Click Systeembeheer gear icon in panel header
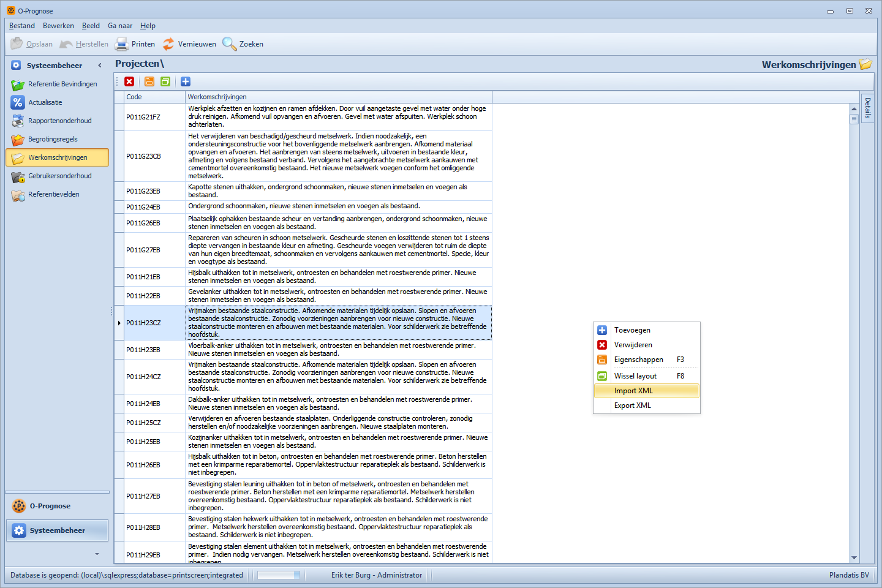Image resolution: width=882 pixels, height=588 pixels. coord(17,65)
